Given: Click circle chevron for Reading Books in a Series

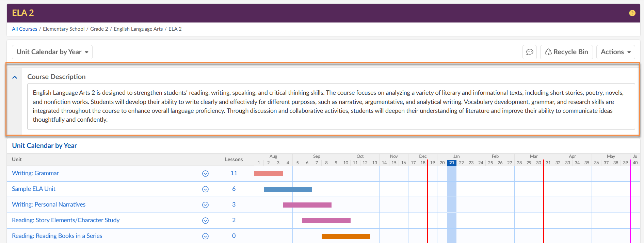Looking at the screenshot, I should pyautogui.click(x=205, y=236).
